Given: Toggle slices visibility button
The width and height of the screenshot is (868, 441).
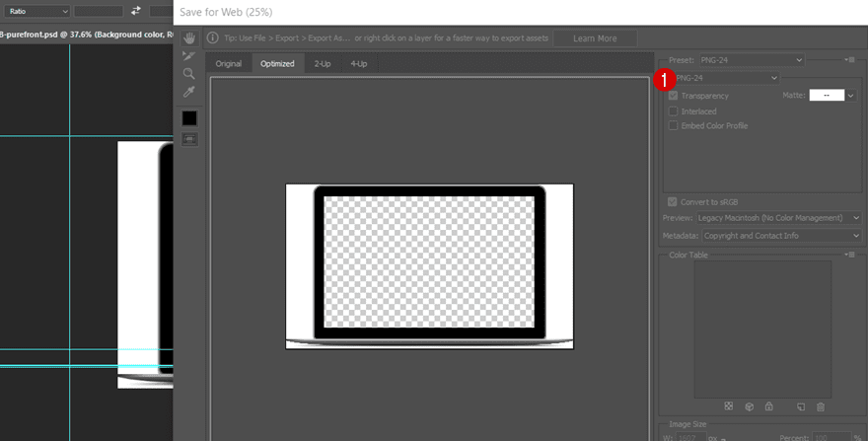Looking at the screenshot, I should pos(189,139).
